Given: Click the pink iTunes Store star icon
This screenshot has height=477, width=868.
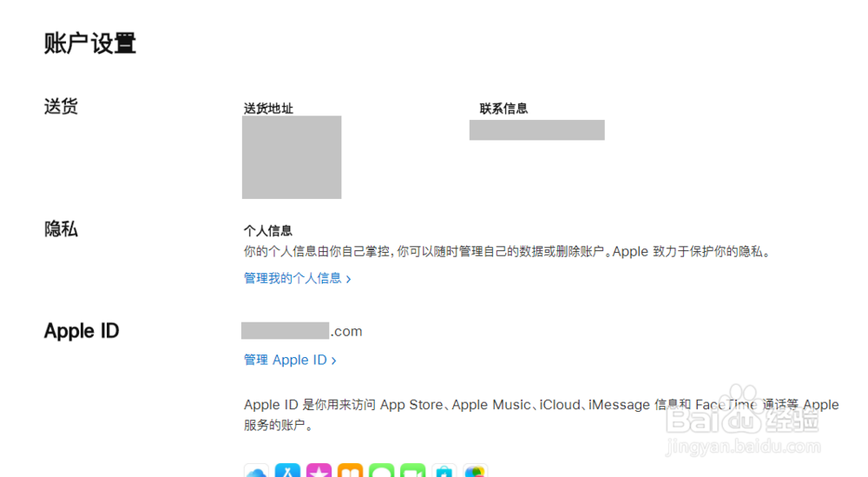Looking at the screenshot, I should (319, 470).
